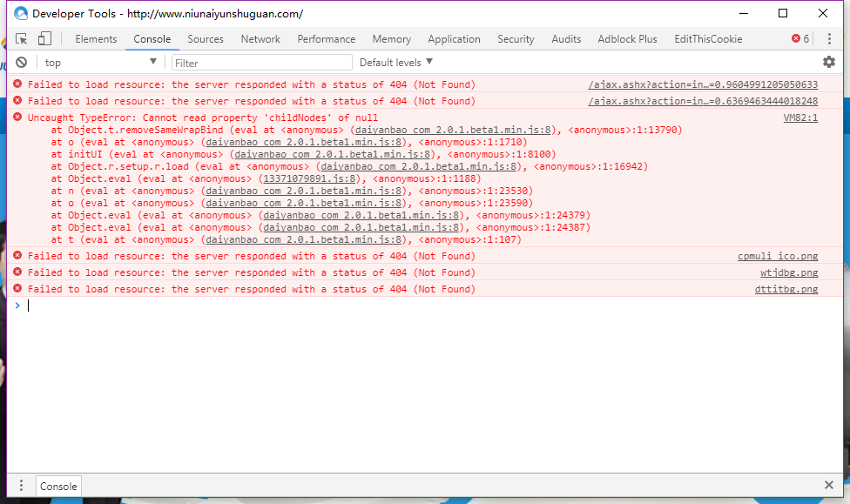Open the EditThisCookie tab
This screenshot has height=504, width=850.
tap(708, 39)
